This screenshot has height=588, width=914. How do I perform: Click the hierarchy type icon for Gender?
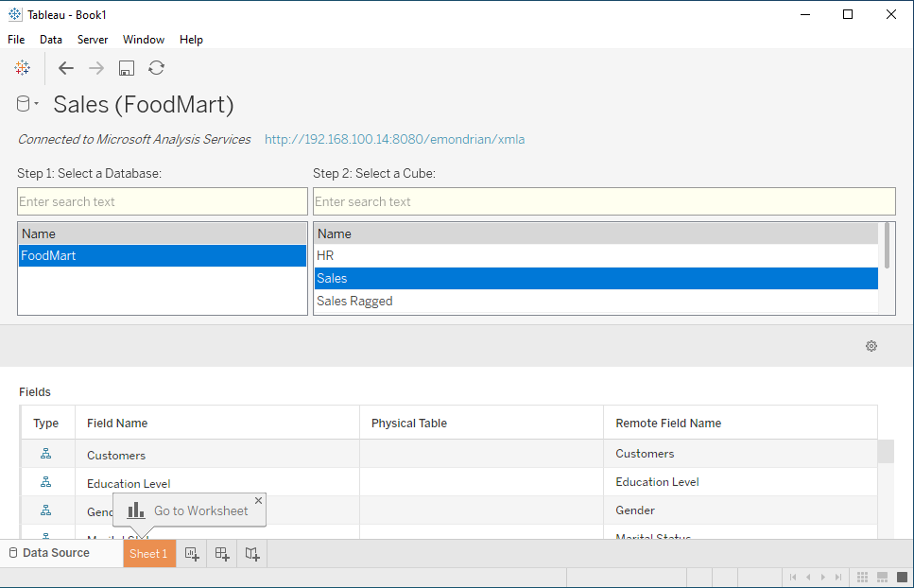(x=46, y=510)
